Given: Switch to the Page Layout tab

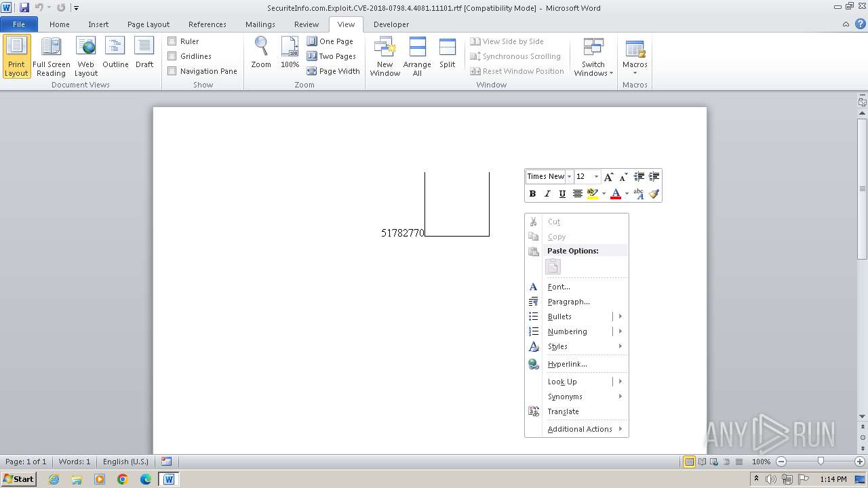Looking at the screenshot, I should [x=149, y=24].
